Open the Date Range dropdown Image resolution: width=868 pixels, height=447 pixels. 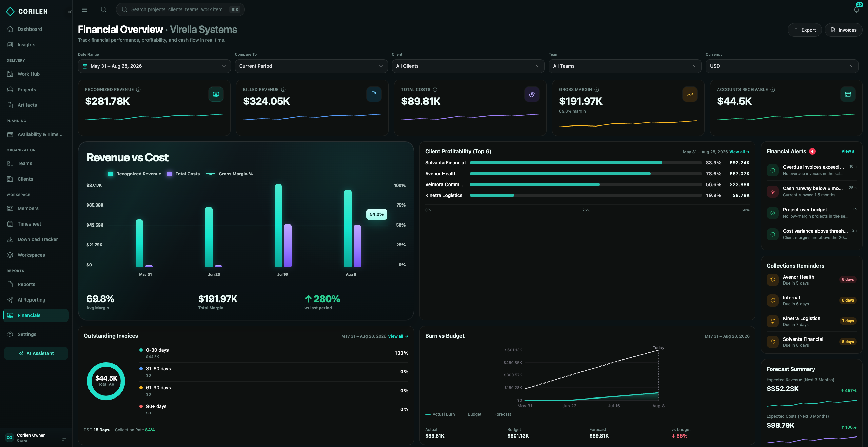pyautogui.click(x=154, y=66)
